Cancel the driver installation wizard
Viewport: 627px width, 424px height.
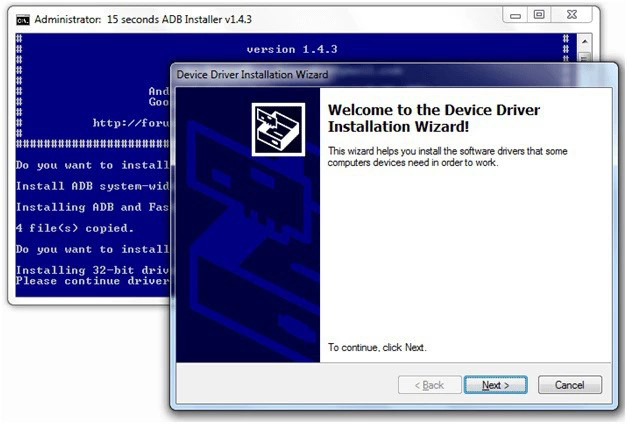pyautogui.click(x=569, y=385)
